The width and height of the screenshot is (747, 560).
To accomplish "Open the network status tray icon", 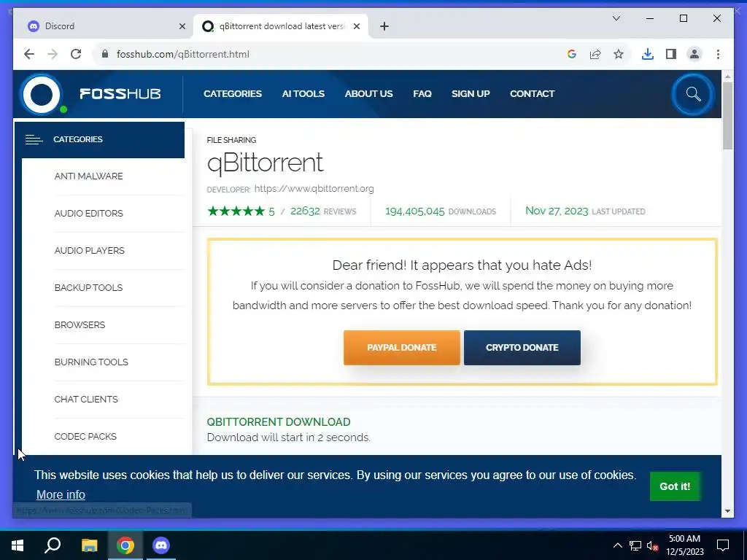I will (635, 545).
